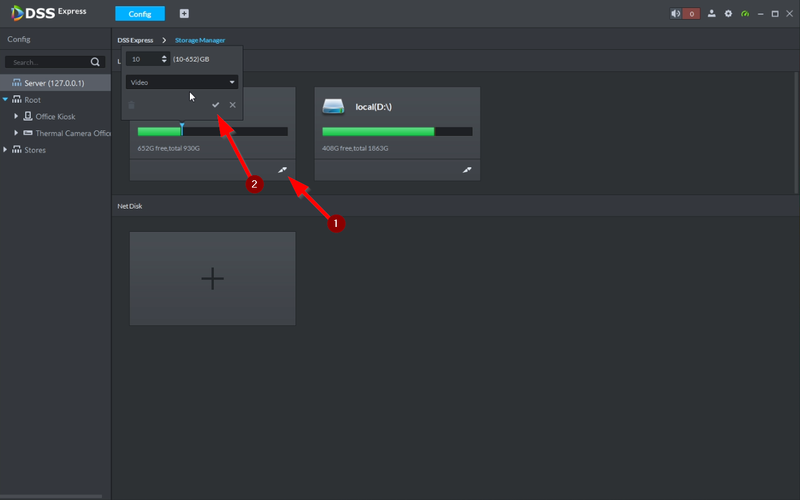
Task: Click the (10-652)GB range label
Action: click(x=191, y=59)
